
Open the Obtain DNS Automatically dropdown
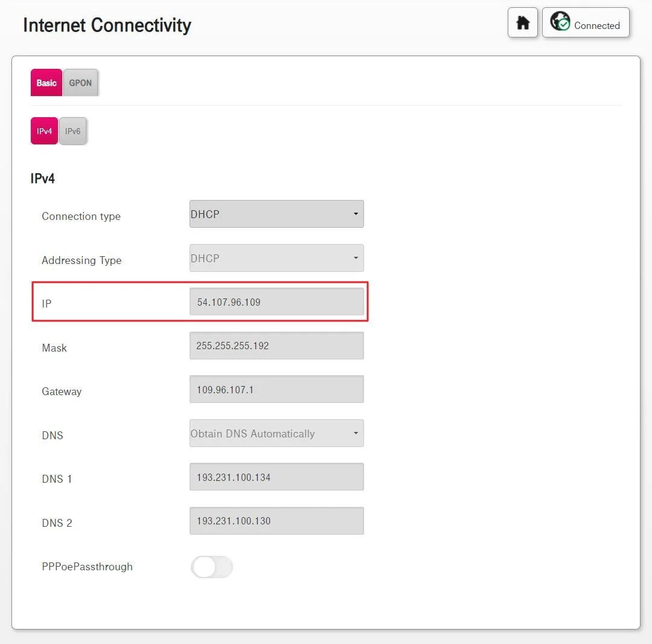(x=276, y=433)
